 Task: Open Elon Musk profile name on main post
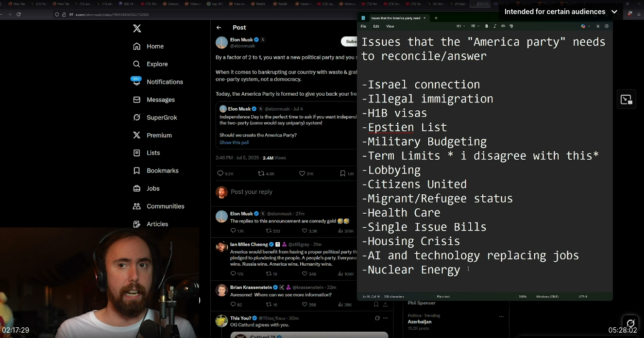tap(241, 40)
